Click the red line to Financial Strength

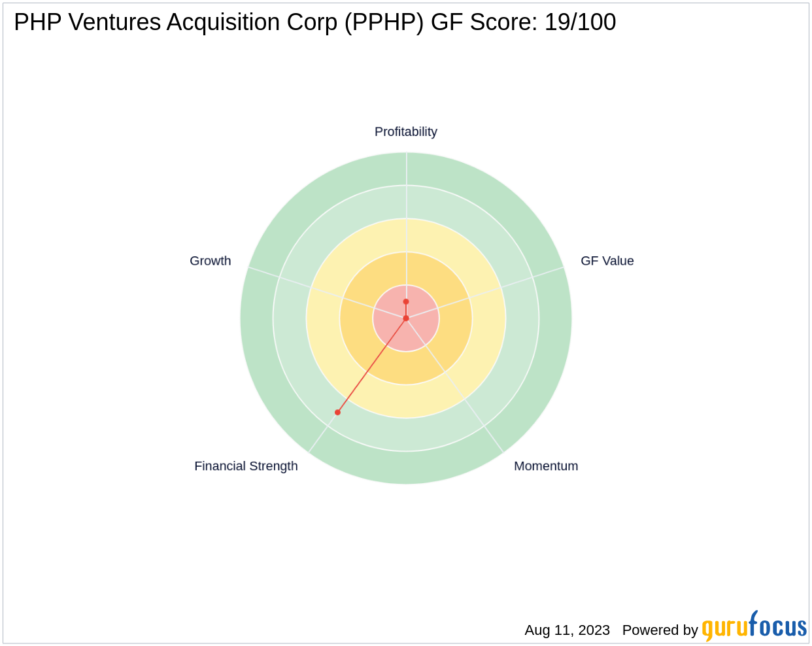371,365
